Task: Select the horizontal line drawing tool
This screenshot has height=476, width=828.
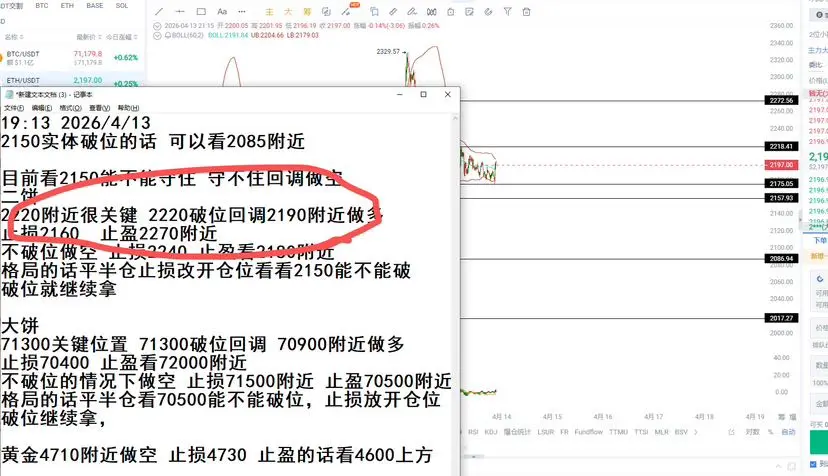Action: [x=180, y=12]
